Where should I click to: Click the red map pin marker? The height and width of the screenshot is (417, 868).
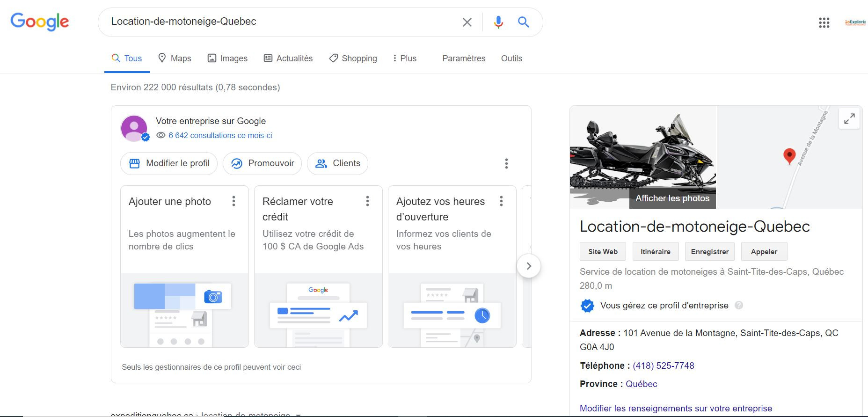tap(789, 156)
